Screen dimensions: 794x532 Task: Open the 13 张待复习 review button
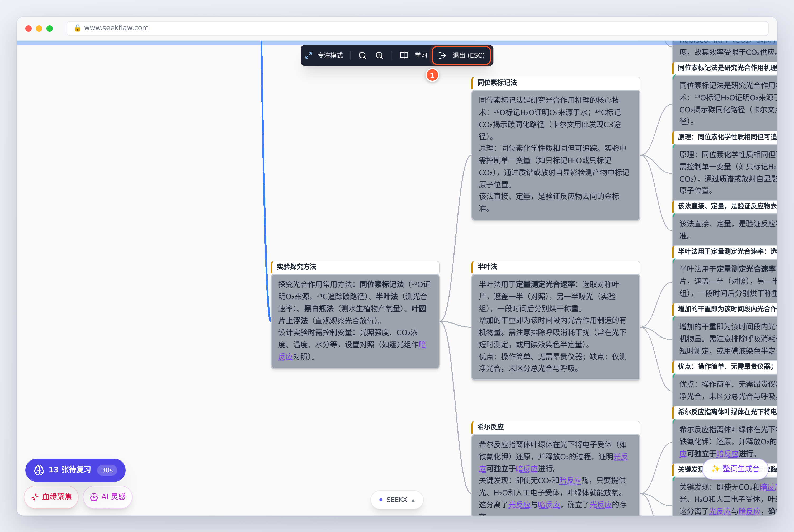(75, 470)
